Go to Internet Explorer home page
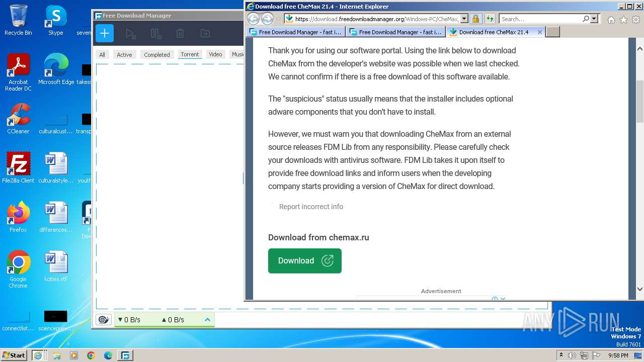Image resolution: width=644 pixels, height=362 pixels. pos(611,20)
